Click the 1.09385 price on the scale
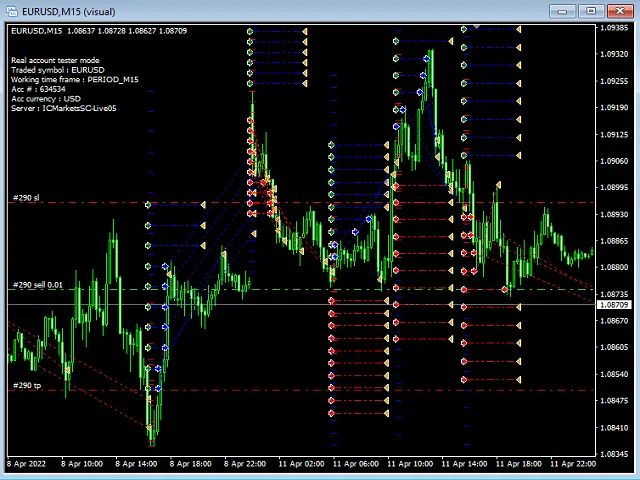The image size is (640, 480). coord(614,28)
